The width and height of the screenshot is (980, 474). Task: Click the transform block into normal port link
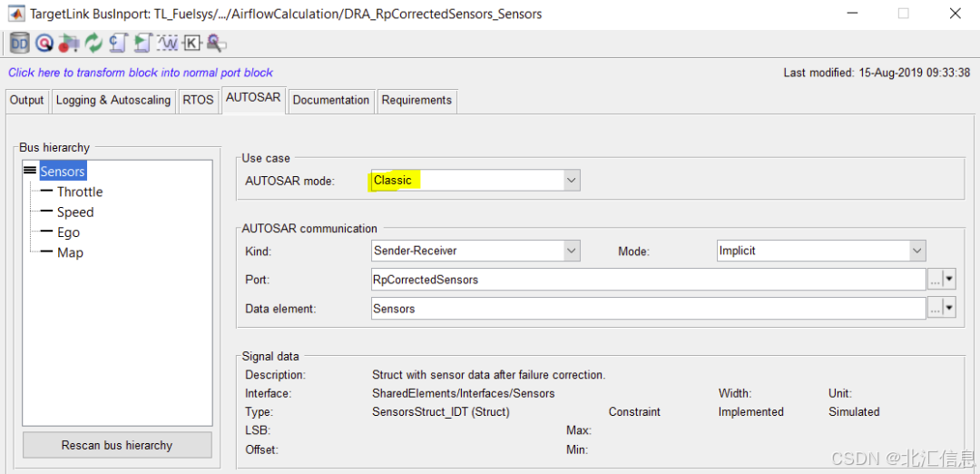click(x=141, y=74)
